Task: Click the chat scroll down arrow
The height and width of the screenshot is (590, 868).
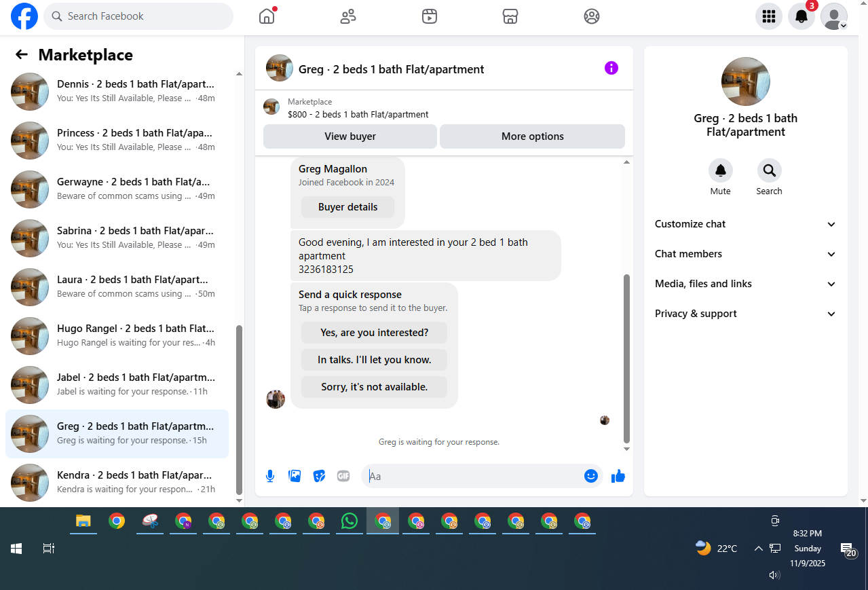Action: (626, 449)
